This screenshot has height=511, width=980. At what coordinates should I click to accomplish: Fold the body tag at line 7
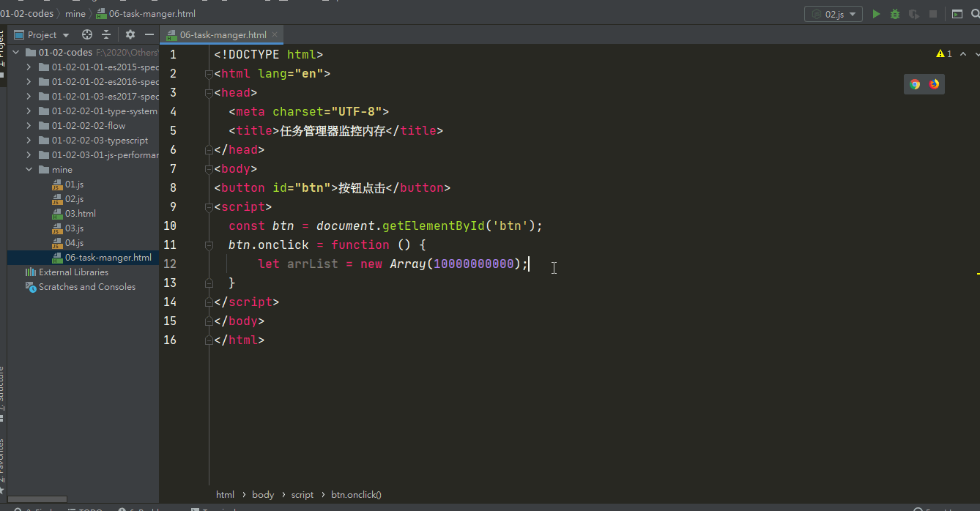click(209, 168)
